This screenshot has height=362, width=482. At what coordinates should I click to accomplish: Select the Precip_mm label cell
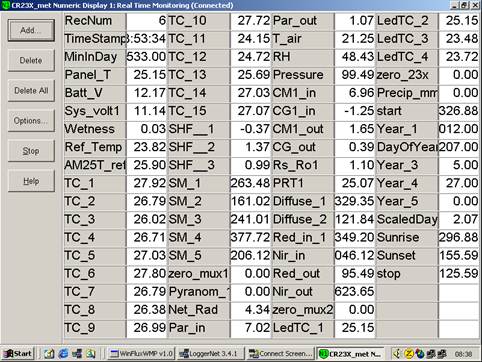407,93
